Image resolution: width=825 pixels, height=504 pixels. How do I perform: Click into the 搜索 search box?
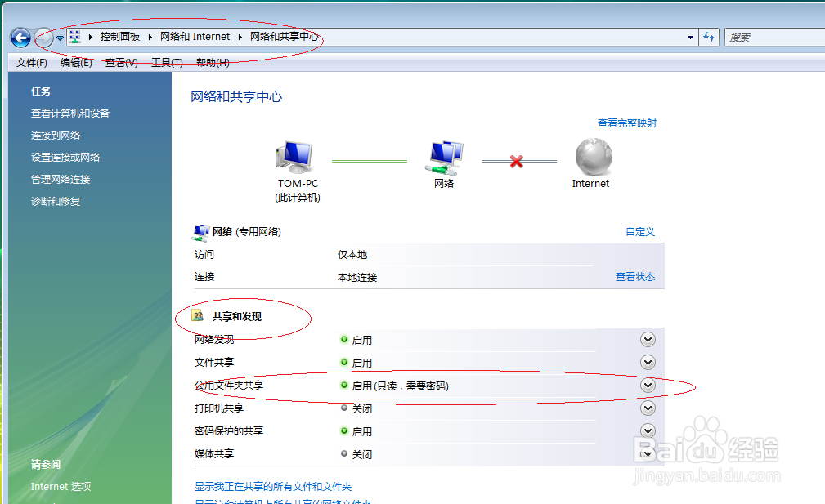774,38
